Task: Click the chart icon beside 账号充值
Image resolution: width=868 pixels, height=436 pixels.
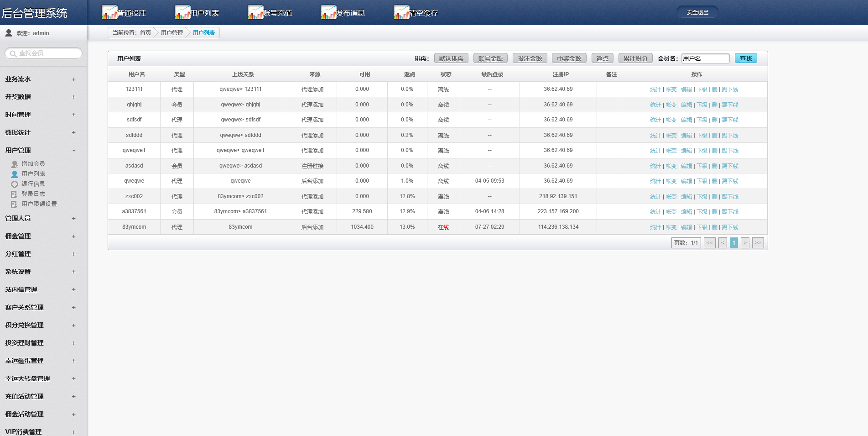Action: click(255, 12)
